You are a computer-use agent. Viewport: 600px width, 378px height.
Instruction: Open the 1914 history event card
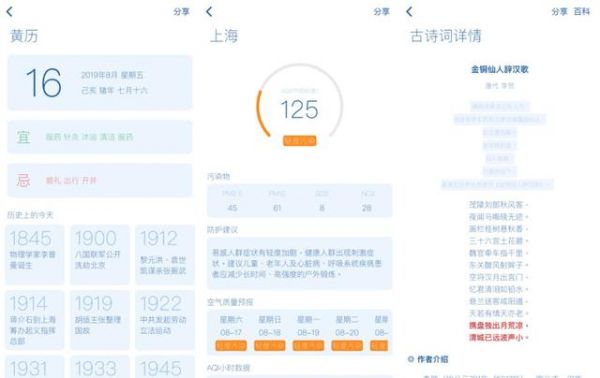34,320
